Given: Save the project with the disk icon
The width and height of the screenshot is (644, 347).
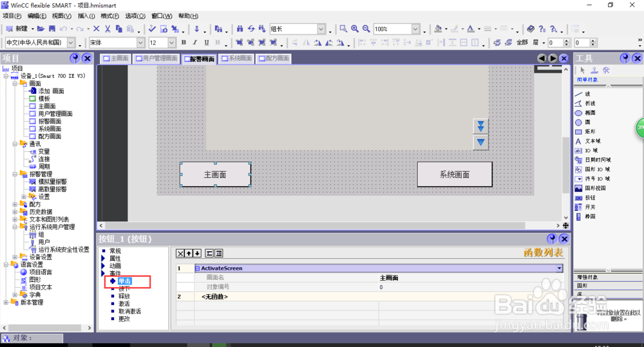Looking at the screenshot, I should [x=52, y=29].
